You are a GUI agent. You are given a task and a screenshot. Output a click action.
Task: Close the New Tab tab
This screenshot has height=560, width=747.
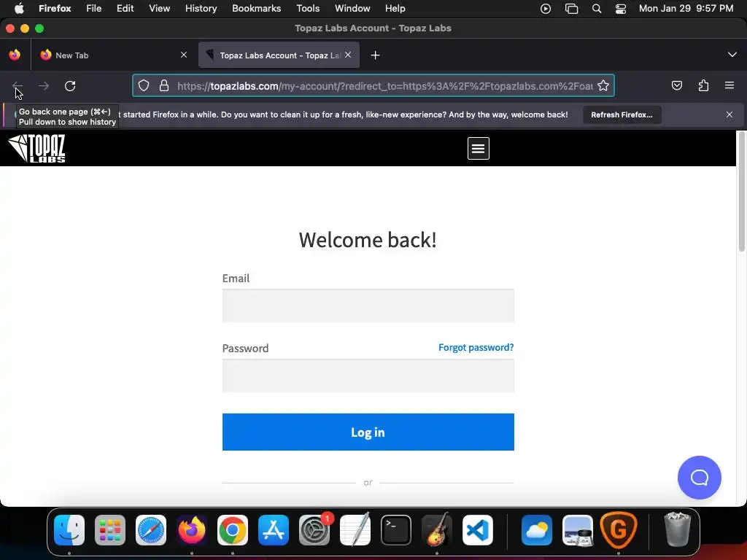pos(184,55)
